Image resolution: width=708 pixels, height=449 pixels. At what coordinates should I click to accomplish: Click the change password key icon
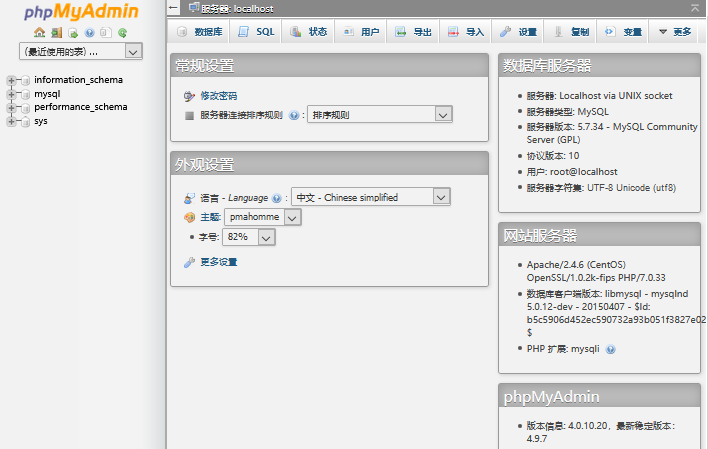189,96
